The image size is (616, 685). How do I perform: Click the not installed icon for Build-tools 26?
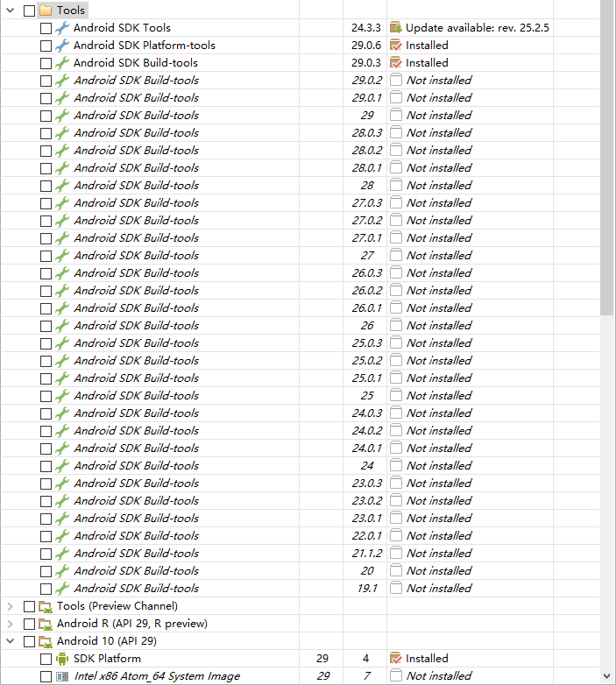[x=396, y=326]
